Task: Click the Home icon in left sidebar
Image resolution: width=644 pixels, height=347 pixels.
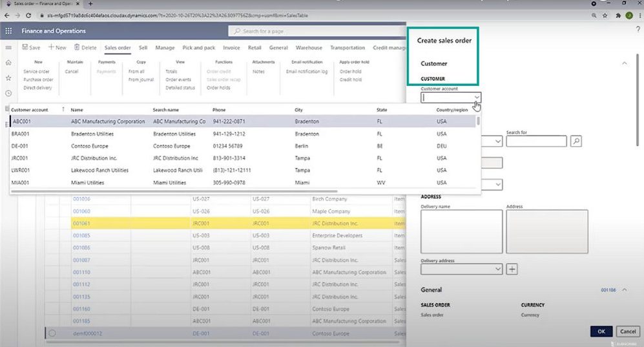Action: pyautogui.click(x=8, y=63)
